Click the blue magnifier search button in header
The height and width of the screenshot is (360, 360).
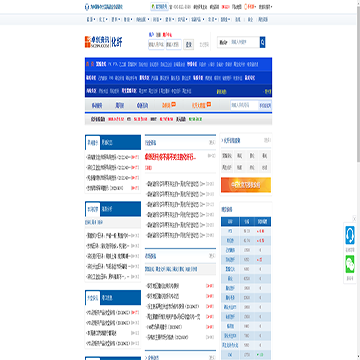point(262,42)
